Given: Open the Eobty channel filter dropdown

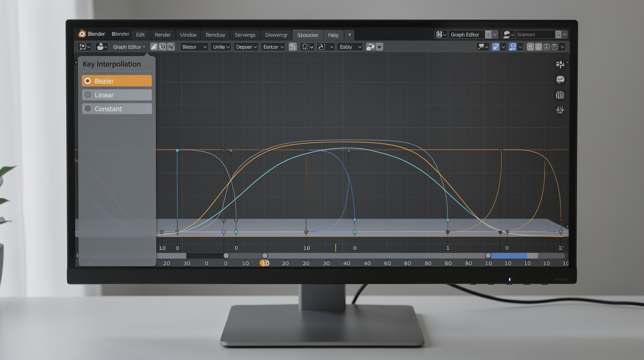Looking at the screenshot, I should click(350, 46).
